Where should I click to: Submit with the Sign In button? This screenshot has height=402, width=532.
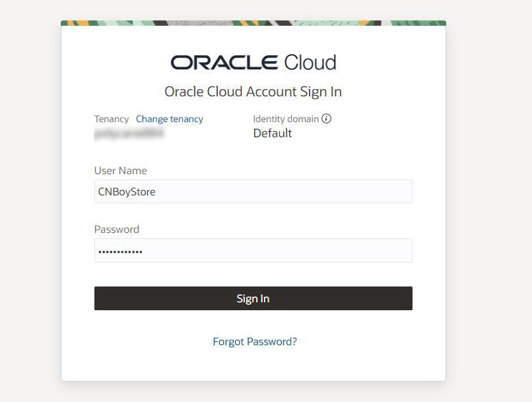253,298
